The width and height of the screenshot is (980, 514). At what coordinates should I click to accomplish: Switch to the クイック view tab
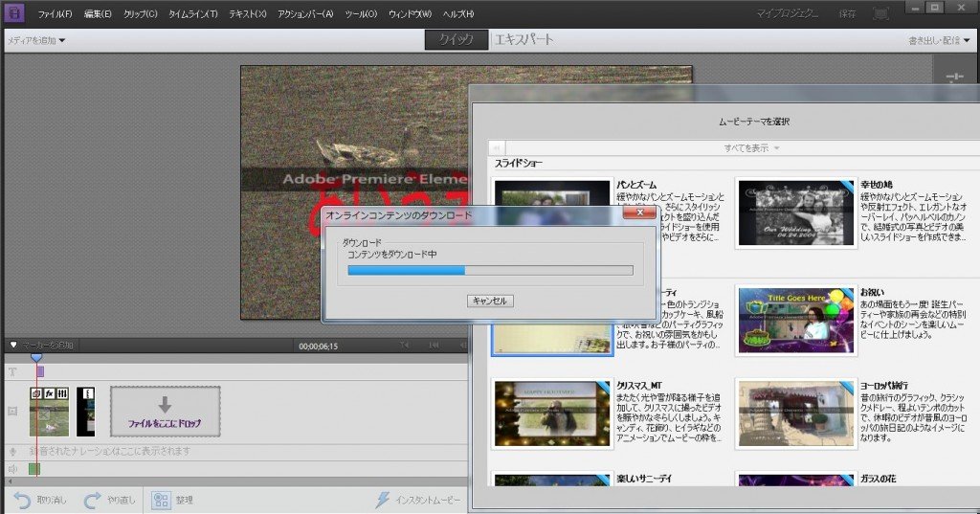click(x=457, y=39)
